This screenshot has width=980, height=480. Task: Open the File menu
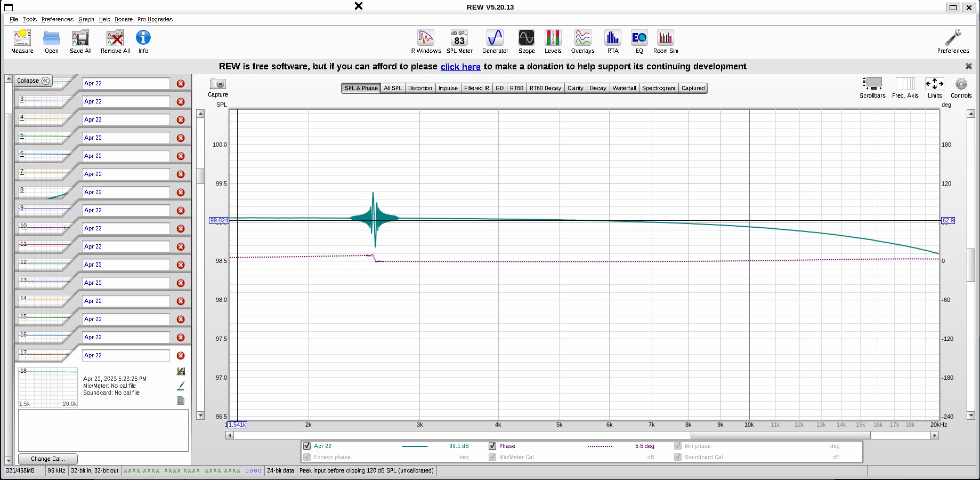point(14,19)
